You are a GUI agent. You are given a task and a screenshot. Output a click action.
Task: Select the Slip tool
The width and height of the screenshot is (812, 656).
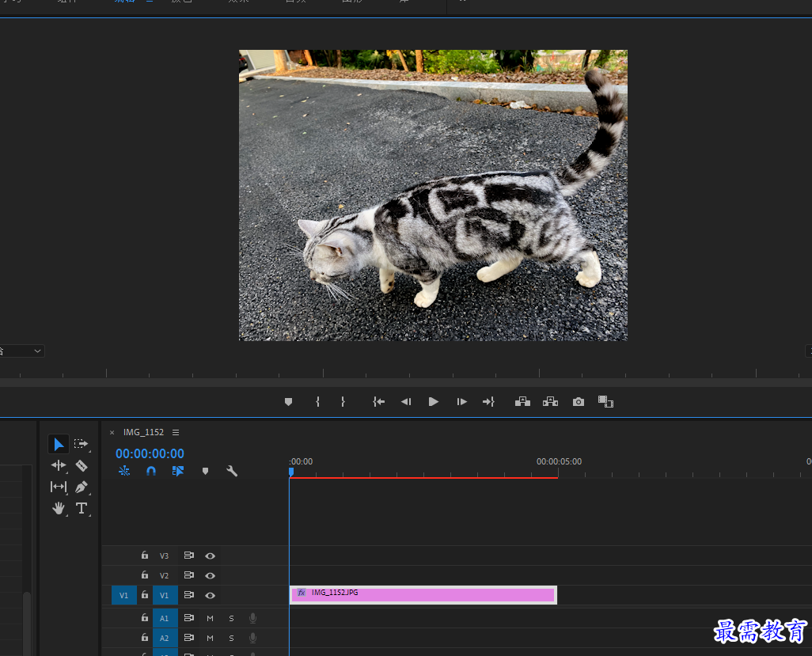pos(59,487)
